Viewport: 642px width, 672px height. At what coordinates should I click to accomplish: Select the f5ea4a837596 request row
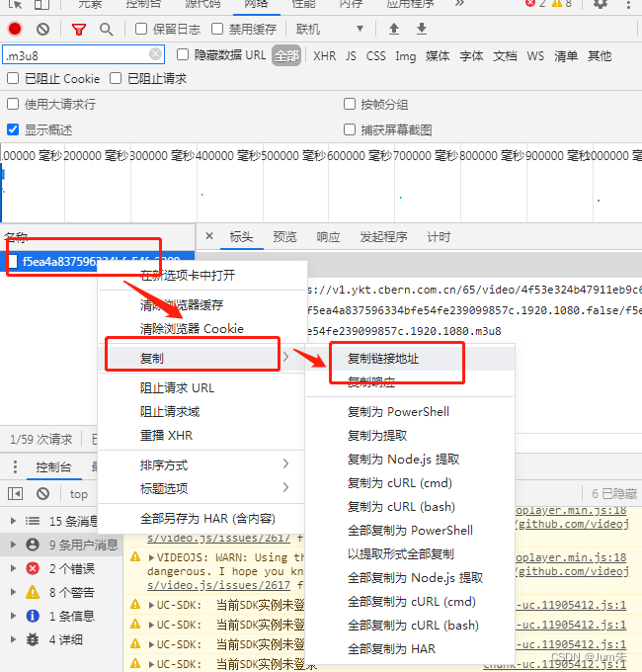(97, 261)
